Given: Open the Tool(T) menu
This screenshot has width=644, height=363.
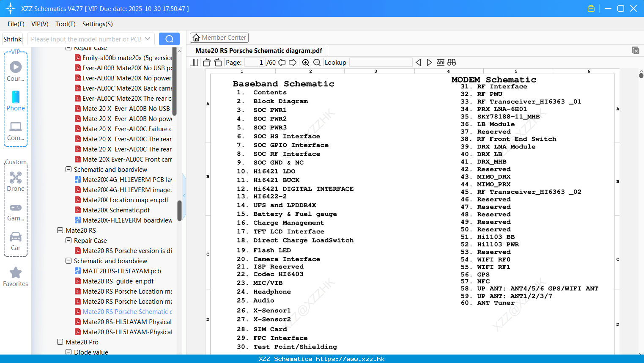Looking at the screenshot, I should coord(66,24).
